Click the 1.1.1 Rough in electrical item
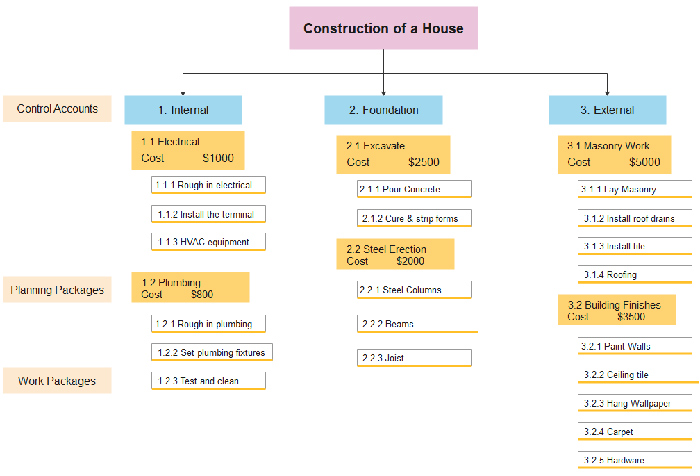The width and height of the screenshot is (700, 476). (x=209, y=185)
